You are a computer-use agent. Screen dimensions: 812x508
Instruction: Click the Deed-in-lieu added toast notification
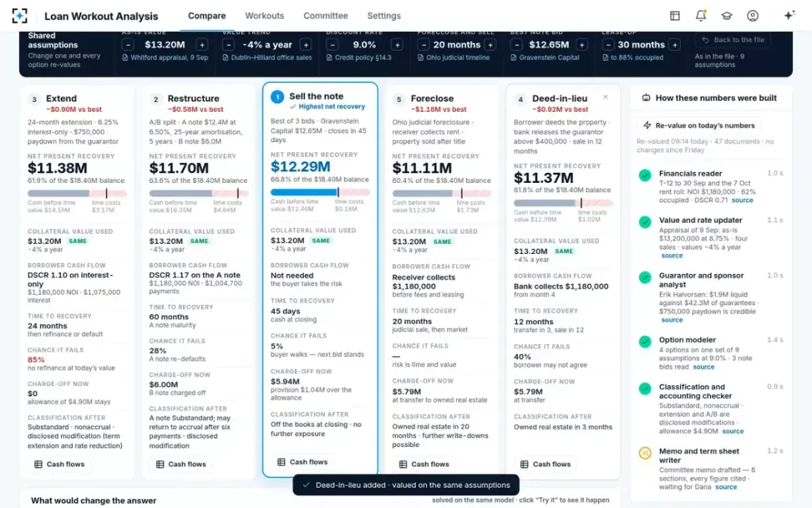(406, 485)
